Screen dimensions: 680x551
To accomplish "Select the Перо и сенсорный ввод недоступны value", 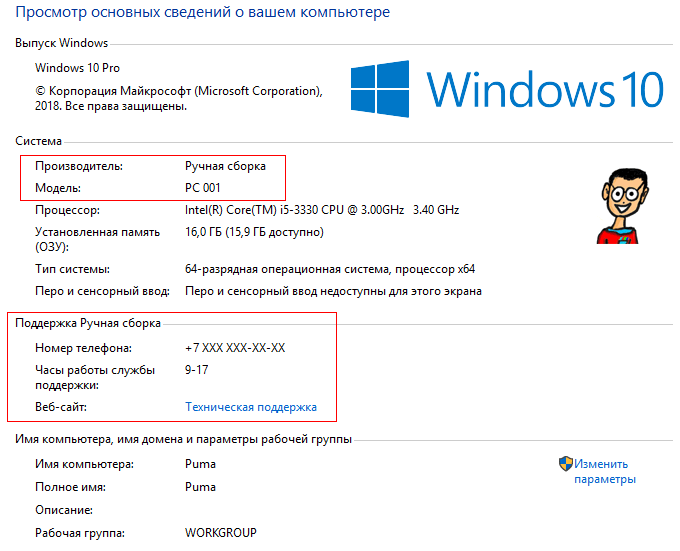I will coord(333,291).
